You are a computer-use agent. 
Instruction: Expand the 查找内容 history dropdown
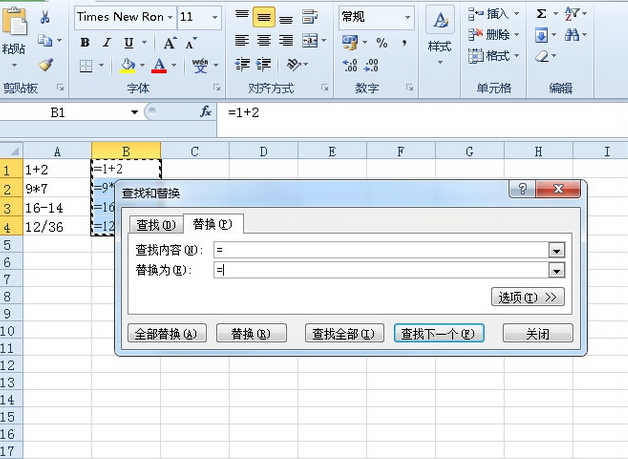point(557,250)
